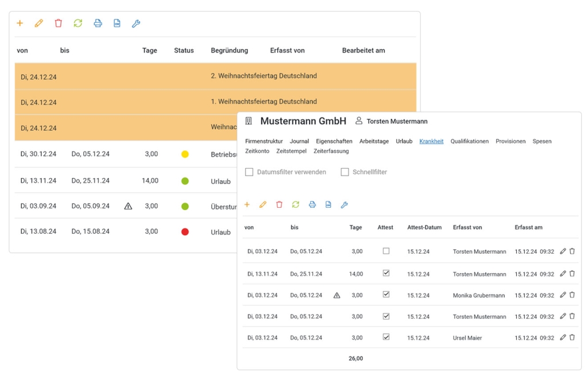Viewport: 588px width, 380px height.
Task: Click the Begründung column header
Action: pyautogui.click(x=229, y=50)
